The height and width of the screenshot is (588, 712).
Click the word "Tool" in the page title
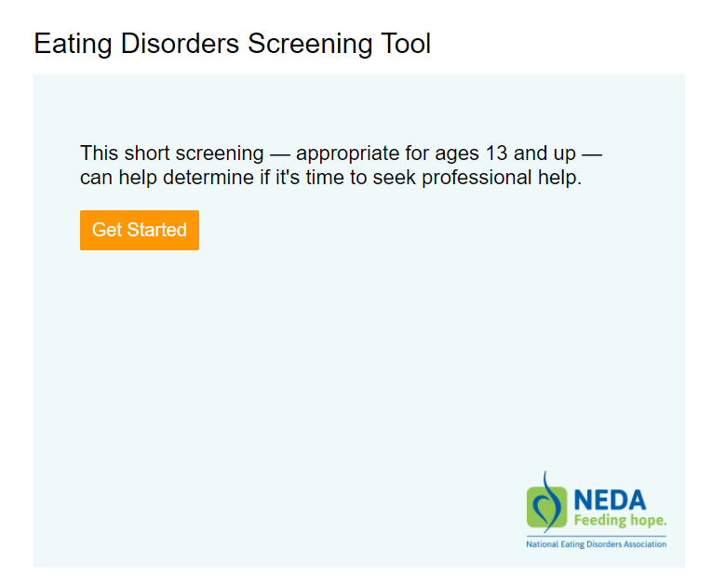click(404, 44)
